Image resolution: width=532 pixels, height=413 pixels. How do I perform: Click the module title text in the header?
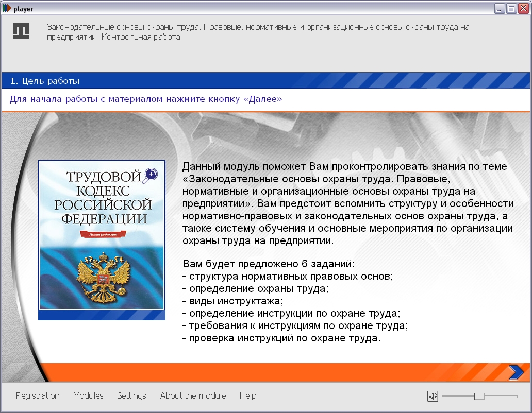[x=258, y=32]
